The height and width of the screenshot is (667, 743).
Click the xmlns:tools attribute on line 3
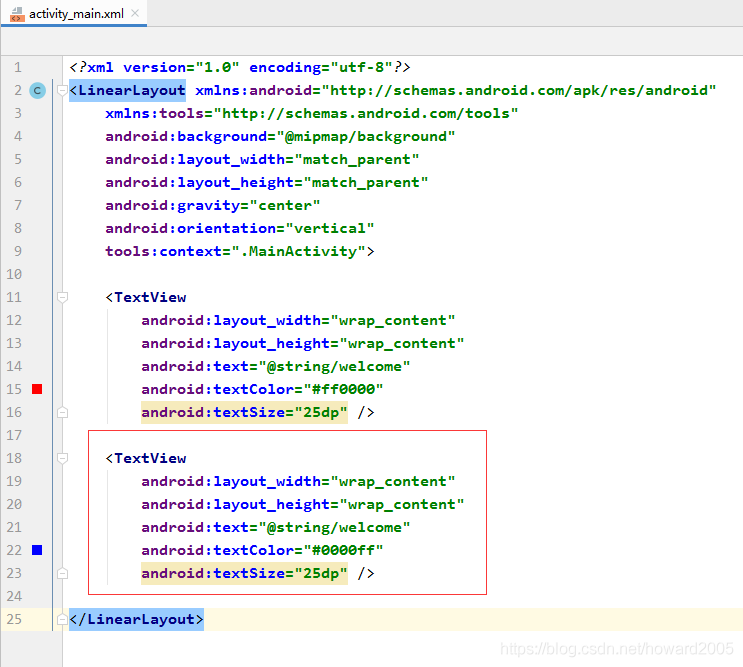click(x=312, y=113)
